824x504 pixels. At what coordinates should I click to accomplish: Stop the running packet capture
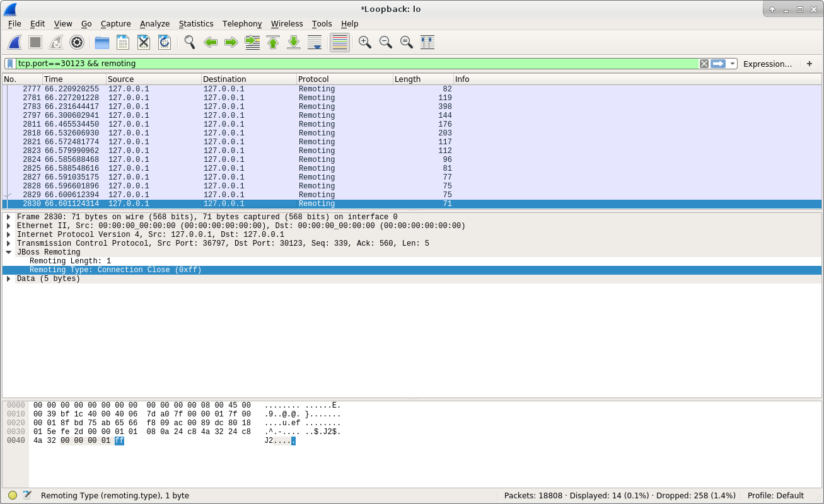point(35,43)
